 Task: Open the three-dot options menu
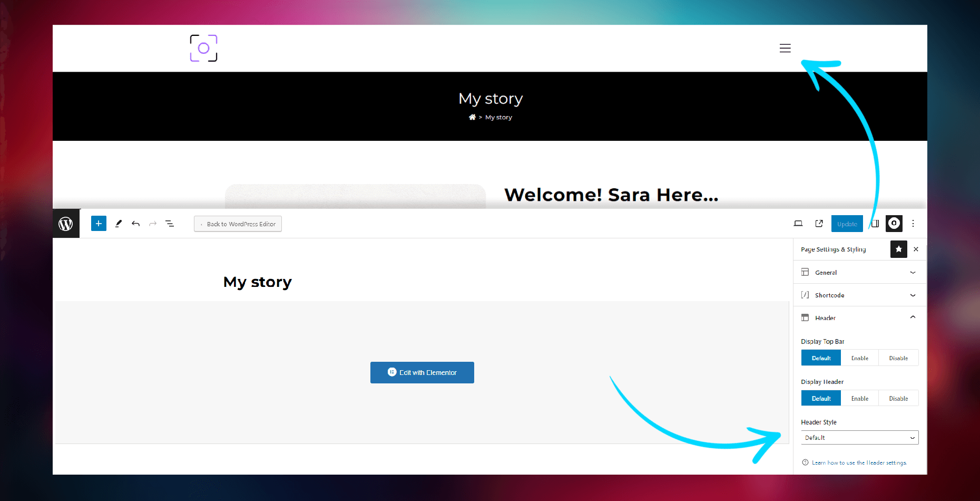pos(913,224)
